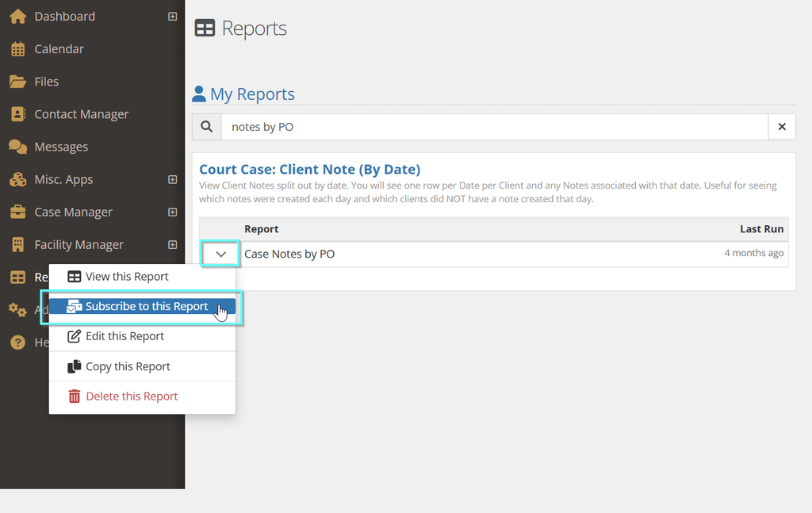Click the Reports page header icon
This screenshot has width=812, height=513.
pos(205,28)
